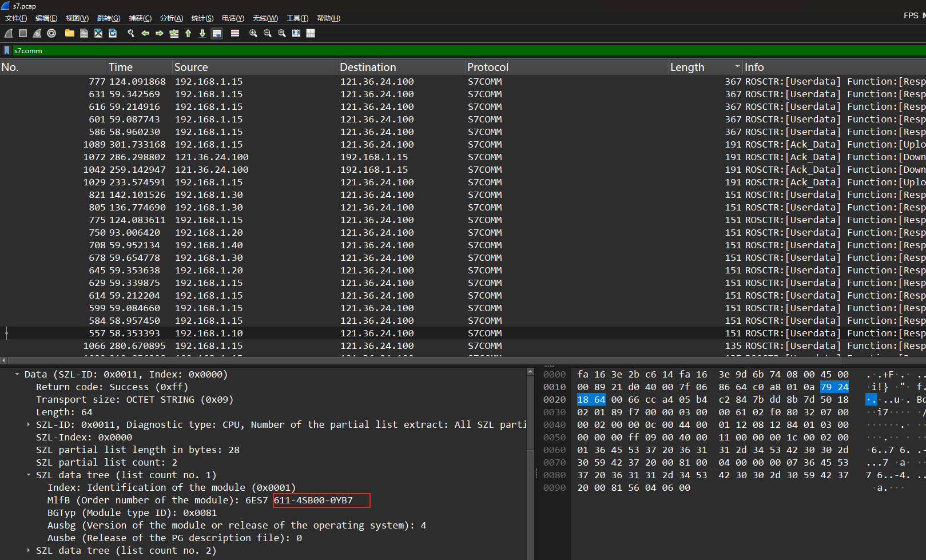Viewport: 926px width, 560px height.
Task: Open the 文件(F) menu
Action: (16, 18)
